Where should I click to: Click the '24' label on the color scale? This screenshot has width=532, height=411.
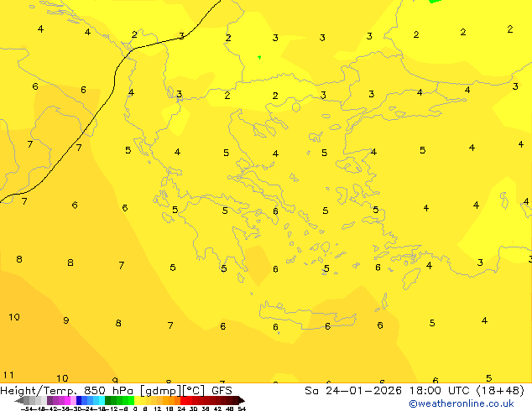point(181,408)
